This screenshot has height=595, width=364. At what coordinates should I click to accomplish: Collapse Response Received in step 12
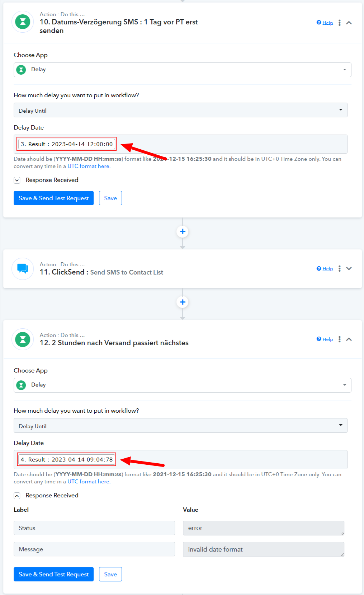coord(17,496)
